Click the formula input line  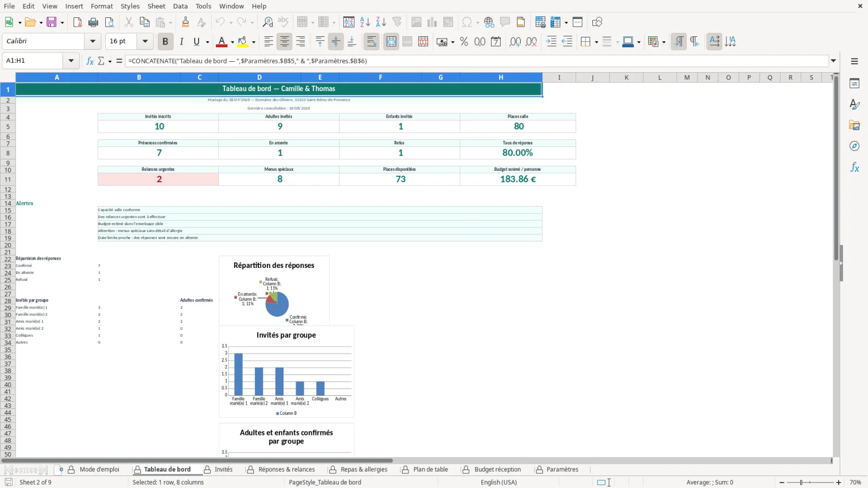[477, 61]
